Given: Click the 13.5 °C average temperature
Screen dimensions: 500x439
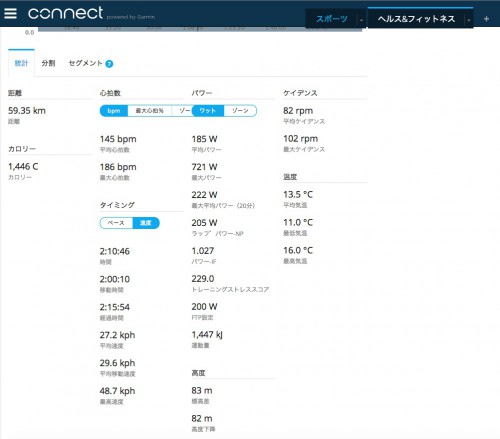Looking at the screenshot, I should [298, 194].
